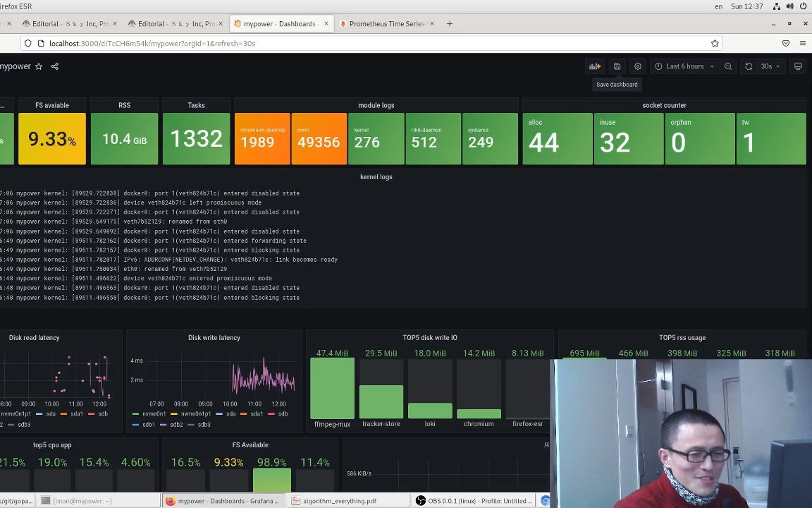Open OBS from the taskbar
The height and width of the screenshot is (508, 812).
(x=474, y=501)
